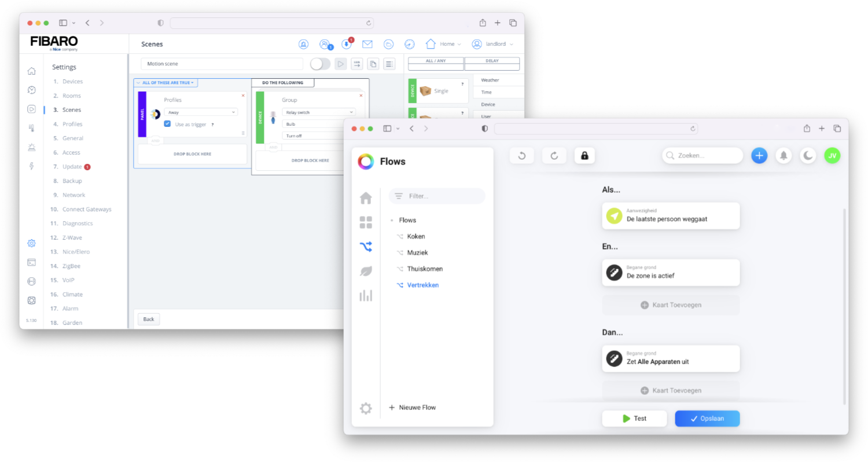Screen dimensions: 868x462
Task: Click the lock icon in Flows toolbar
Action: 584,155
